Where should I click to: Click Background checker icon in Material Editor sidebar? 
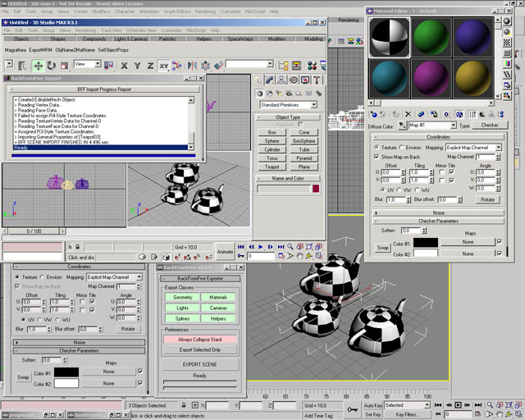click(507, 43)
